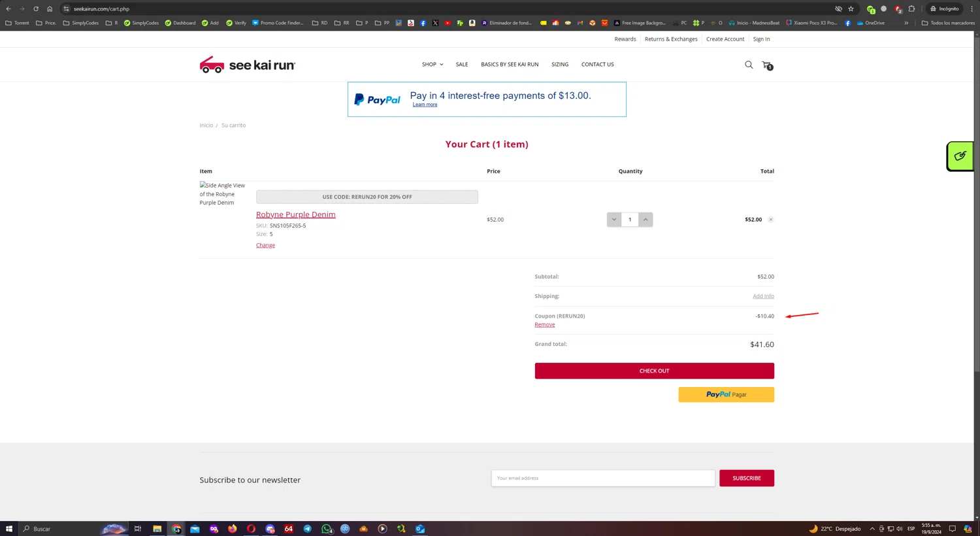The image size is (980, 536).
Task: Click the Chrome icon in the taskbar
Action: pyautogui.click(x=176, y=529)
